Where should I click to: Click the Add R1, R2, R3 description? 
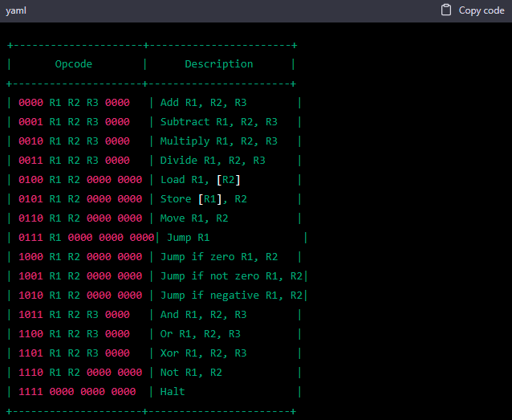point(203,103)
